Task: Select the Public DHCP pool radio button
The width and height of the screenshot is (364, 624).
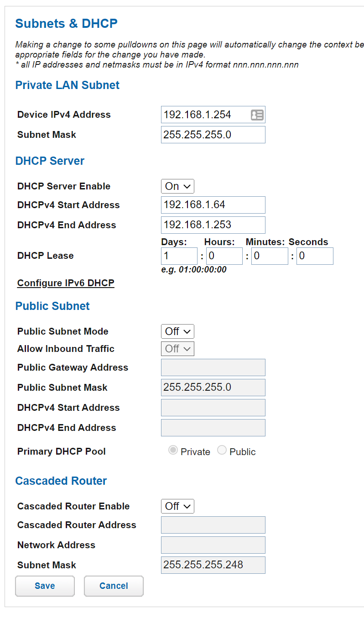Action: 222,451
